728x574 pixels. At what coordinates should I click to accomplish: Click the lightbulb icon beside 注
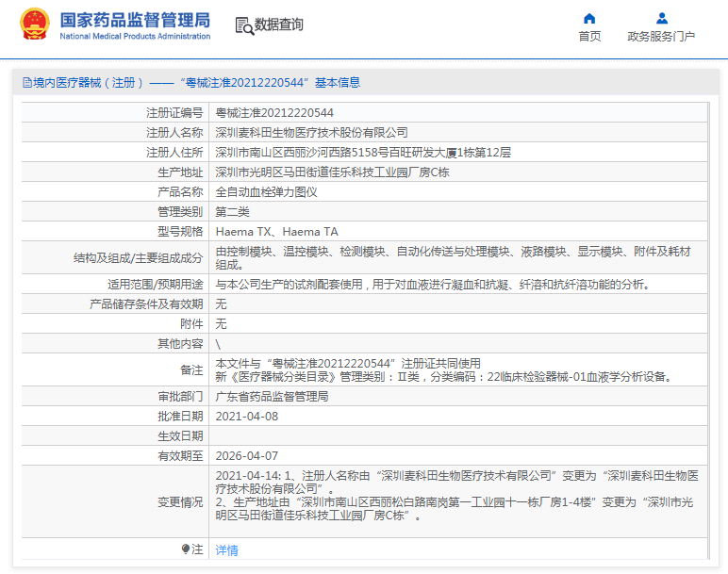186,549
